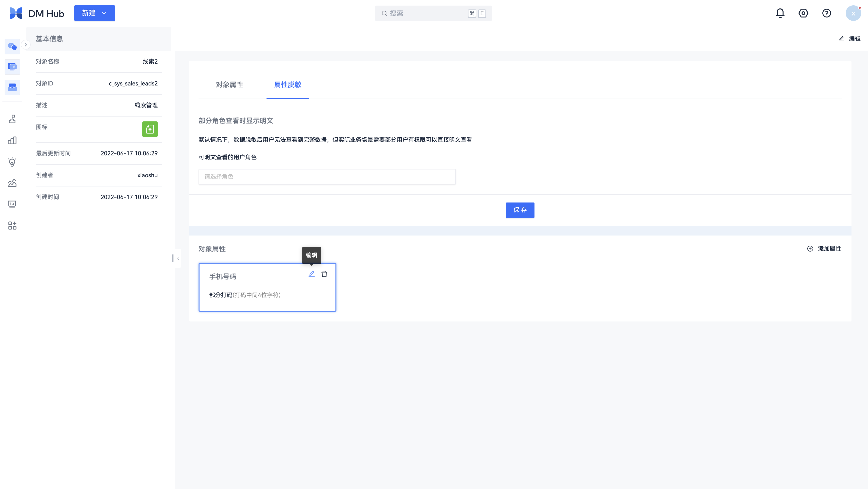Switch to the 属性脱敏 tab
868x489 pixels.
tap(287, 84)
